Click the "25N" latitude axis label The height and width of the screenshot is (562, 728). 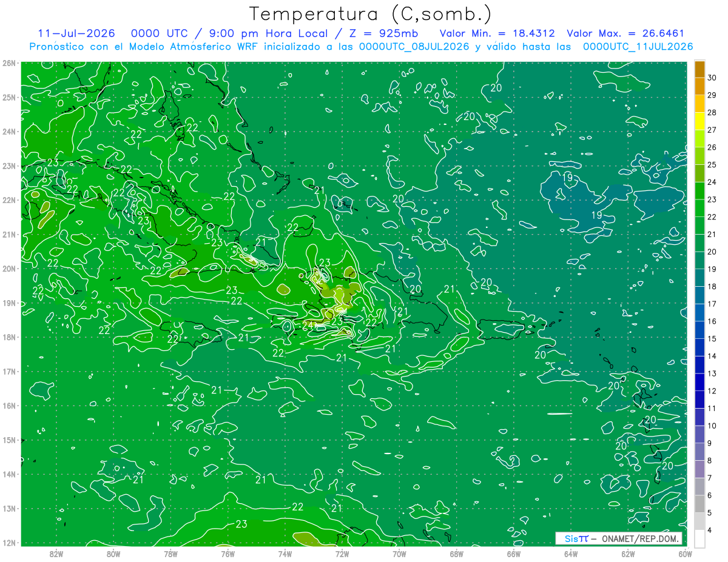point(9,98)
